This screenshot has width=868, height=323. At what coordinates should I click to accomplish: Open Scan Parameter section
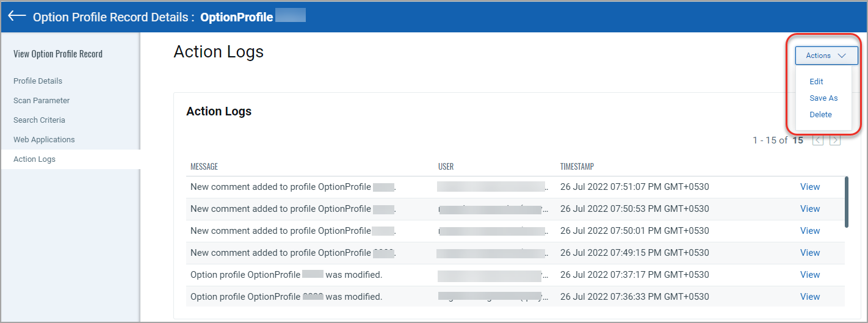[42, 101]
